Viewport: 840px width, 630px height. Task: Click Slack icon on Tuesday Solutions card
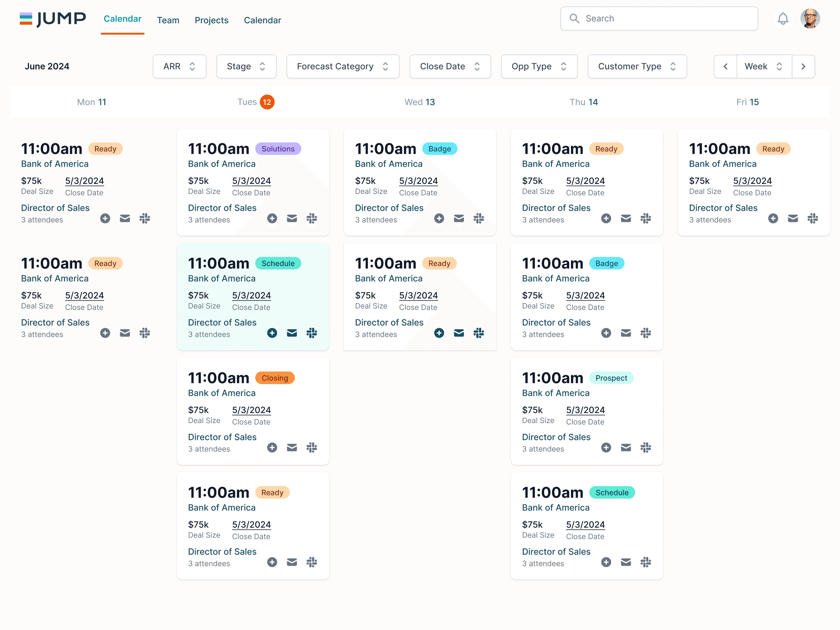coord(311,218)
